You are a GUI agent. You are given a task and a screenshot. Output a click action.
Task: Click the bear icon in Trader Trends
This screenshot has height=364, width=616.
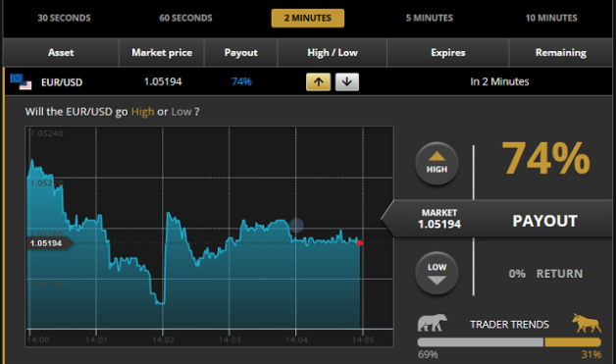pyautogui.click(x=433, y=323)
